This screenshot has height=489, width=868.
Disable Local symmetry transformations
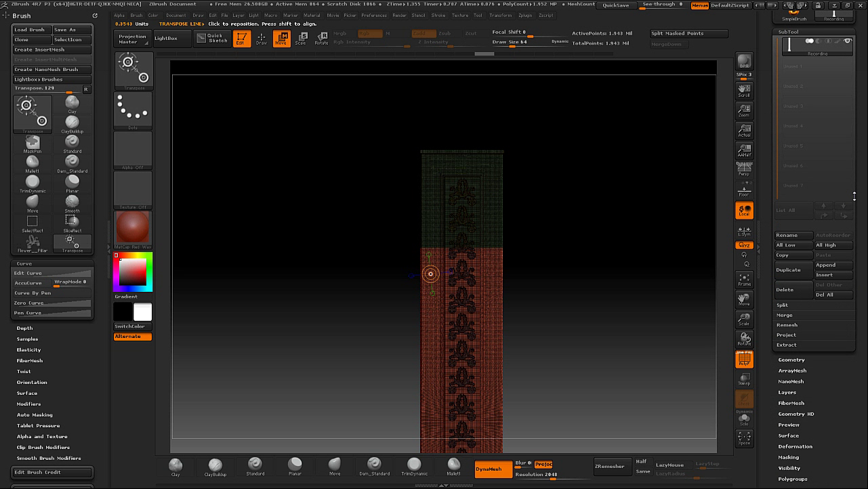(x=744, y=211)
